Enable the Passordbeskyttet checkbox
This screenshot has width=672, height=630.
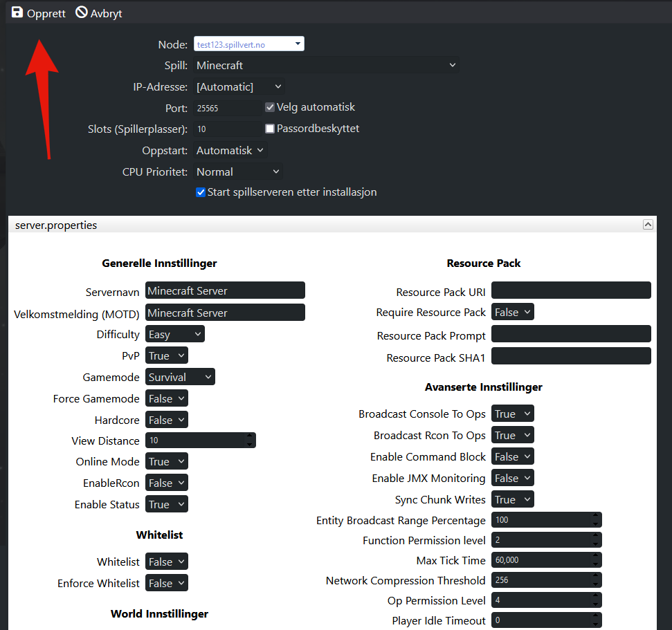click(270, 129)
